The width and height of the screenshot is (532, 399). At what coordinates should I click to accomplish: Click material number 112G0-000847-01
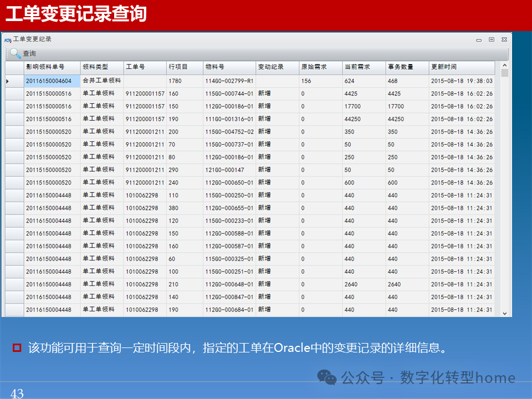click(x=229, y=297)
